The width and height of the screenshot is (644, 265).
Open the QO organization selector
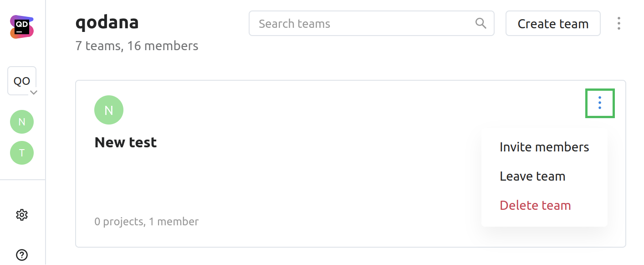21,81
